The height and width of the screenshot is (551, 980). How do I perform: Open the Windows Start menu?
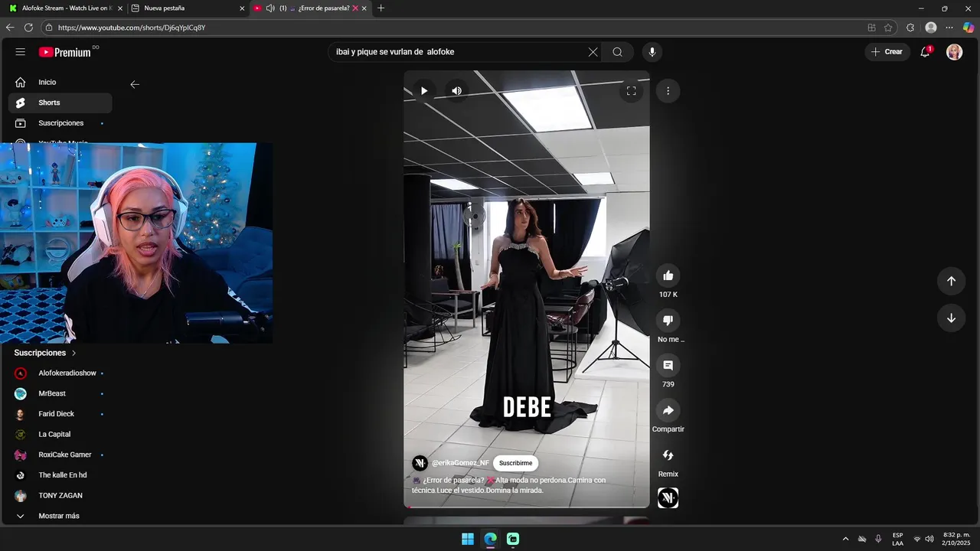[468, 539]
